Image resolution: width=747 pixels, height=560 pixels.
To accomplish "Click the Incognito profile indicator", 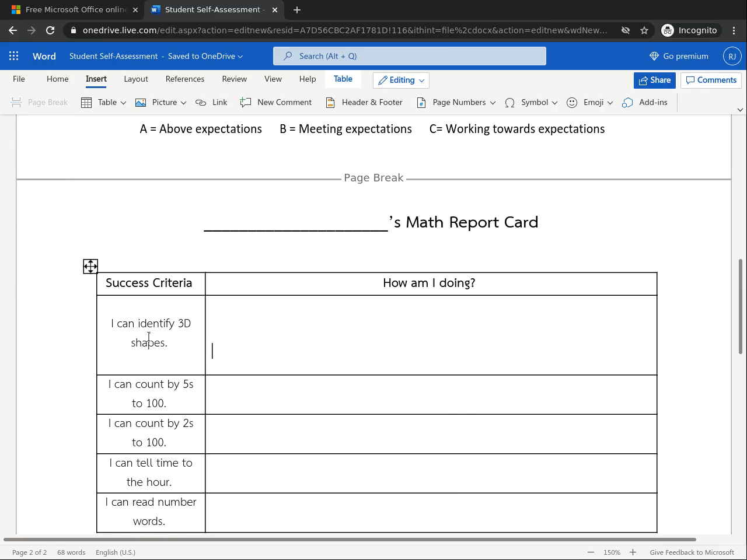I will (x=689, y=30).
